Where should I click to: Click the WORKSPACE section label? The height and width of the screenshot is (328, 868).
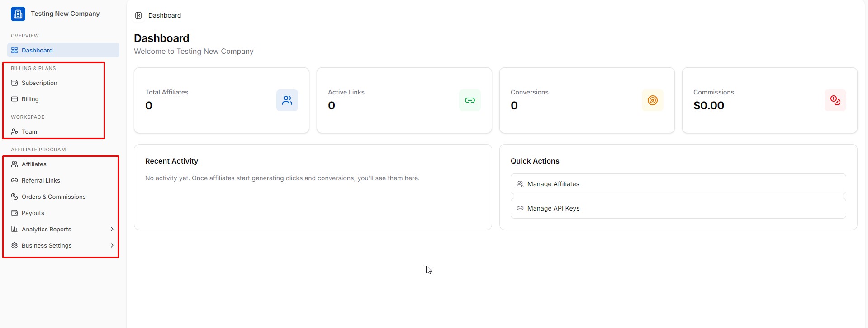[x=28, y=117]
